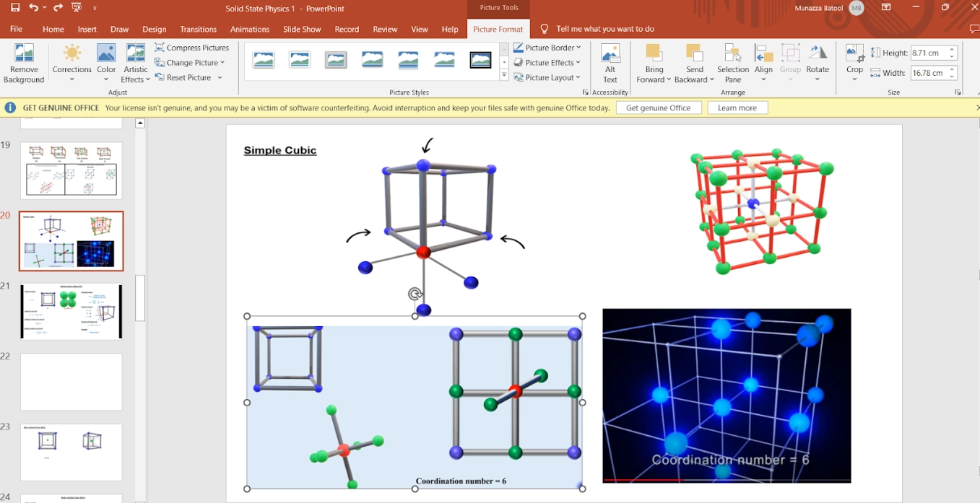980x503 pixels.
Task: Apply the first picture style thumbnail
Action: pos(264,61)
